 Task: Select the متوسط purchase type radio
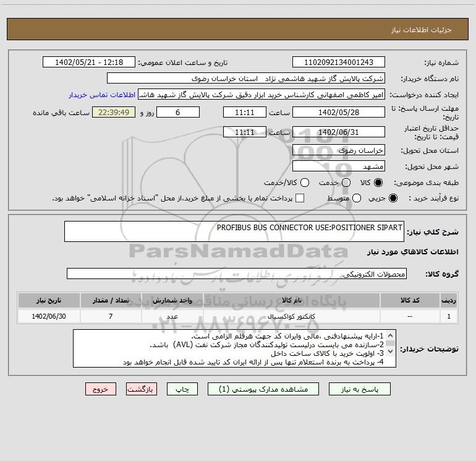357,198
